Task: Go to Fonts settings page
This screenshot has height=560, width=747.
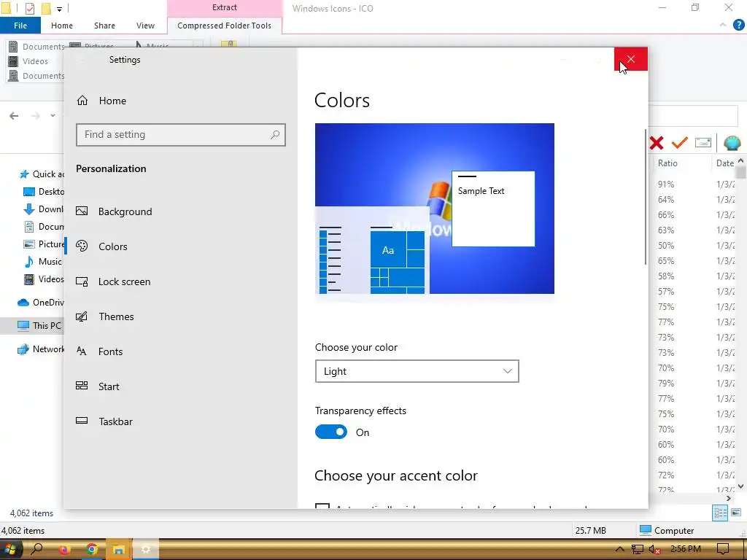Action: tap(110, 351)
